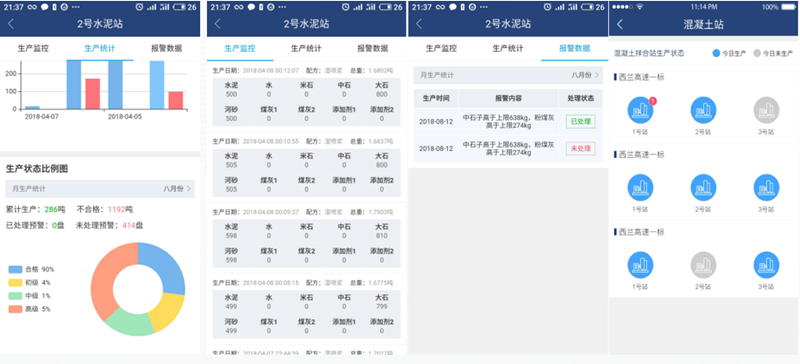Tap battery icon on 混凝土站 screen status bar
This screenshot has height=364, width=800.
[787, 7]
